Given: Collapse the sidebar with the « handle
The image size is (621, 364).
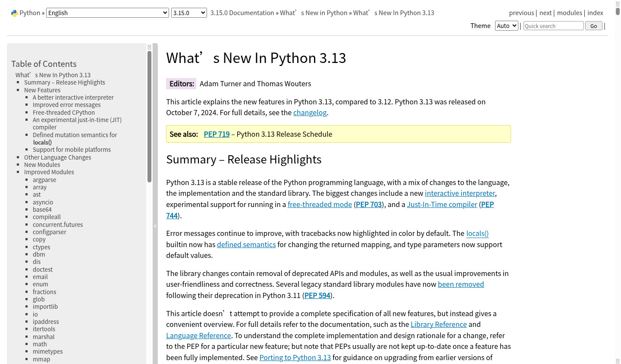Looking at the screenshot, I should pyautogui.click(x=155, y=226).
